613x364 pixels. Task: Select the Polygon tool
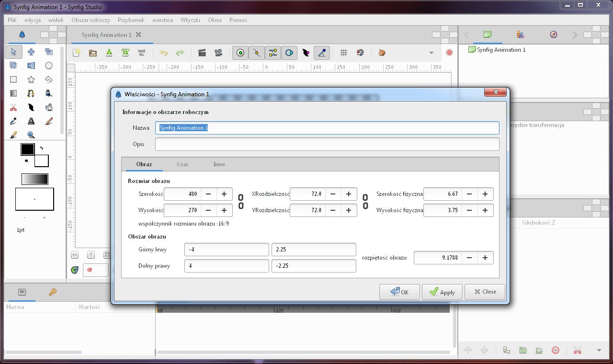48,80
